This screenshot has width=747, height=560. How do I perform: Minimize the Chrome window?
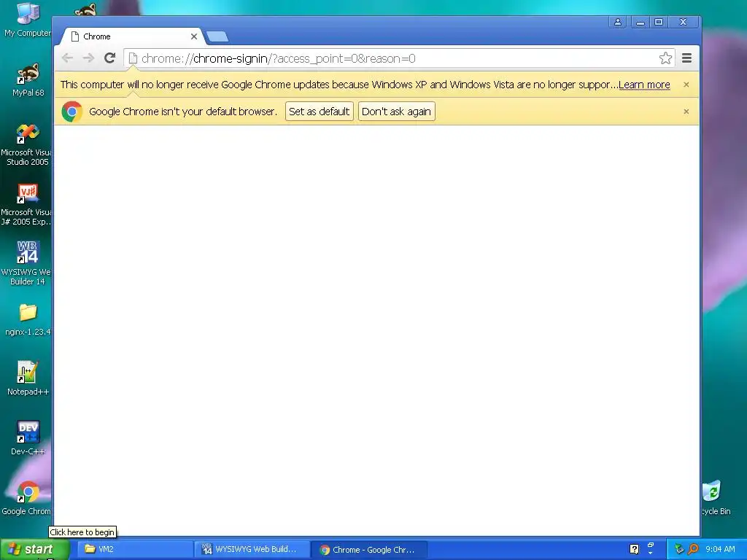click(640, 22)
